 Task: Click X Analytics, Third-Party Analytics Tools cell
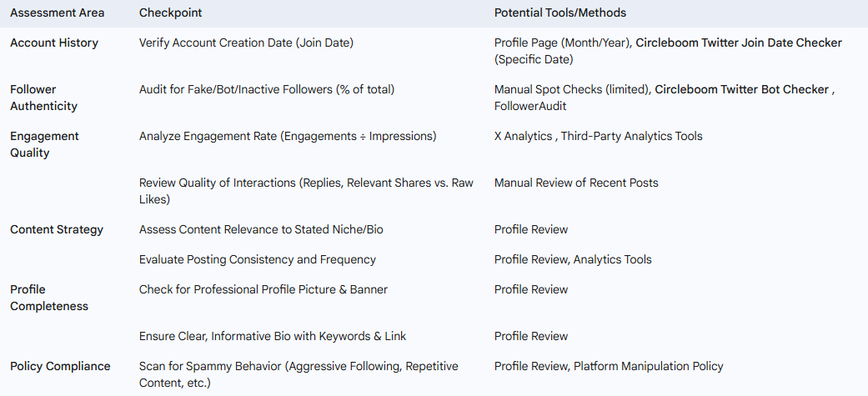coord(599,136)
